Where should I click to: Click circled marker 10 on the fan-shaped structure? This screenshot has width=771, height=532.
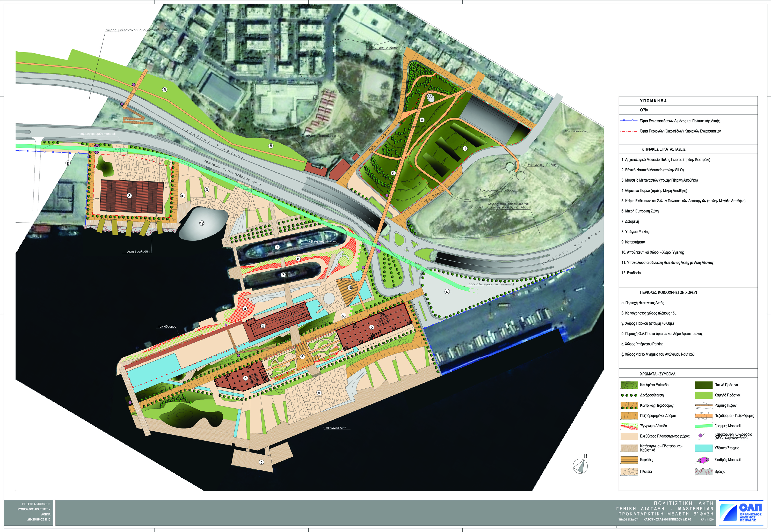pos(350,287)
